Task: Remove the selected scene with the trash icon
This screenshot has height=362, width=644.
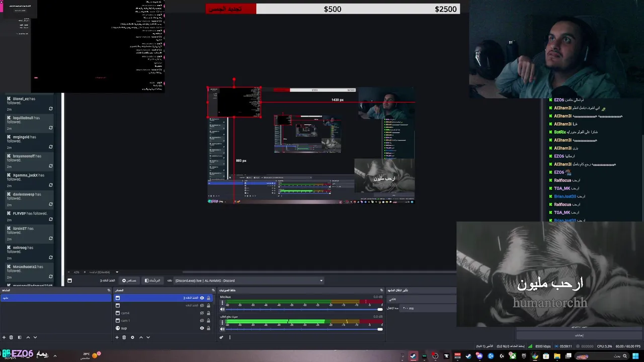Action: [11, 337]
